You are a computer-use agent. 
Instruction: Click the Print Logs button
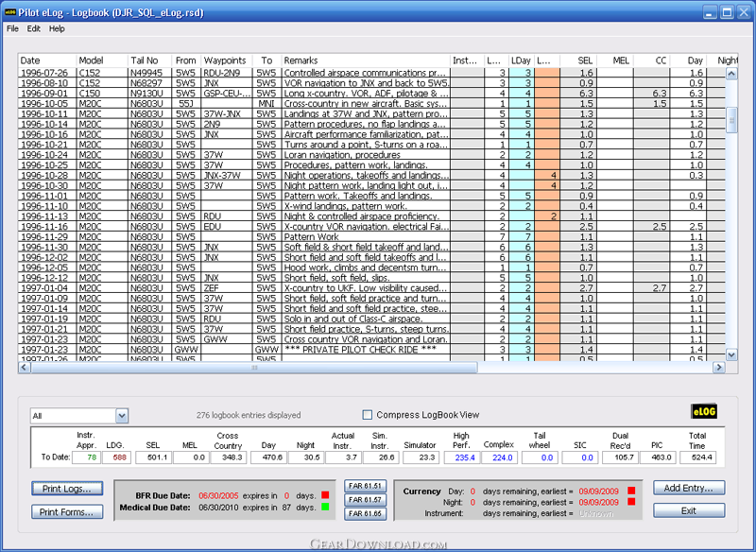[67, 489]
